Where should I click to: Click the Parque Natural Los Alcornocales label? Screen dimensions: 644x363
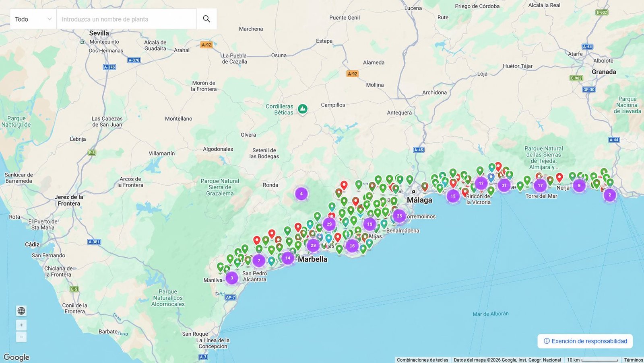(x=168, y=298)
